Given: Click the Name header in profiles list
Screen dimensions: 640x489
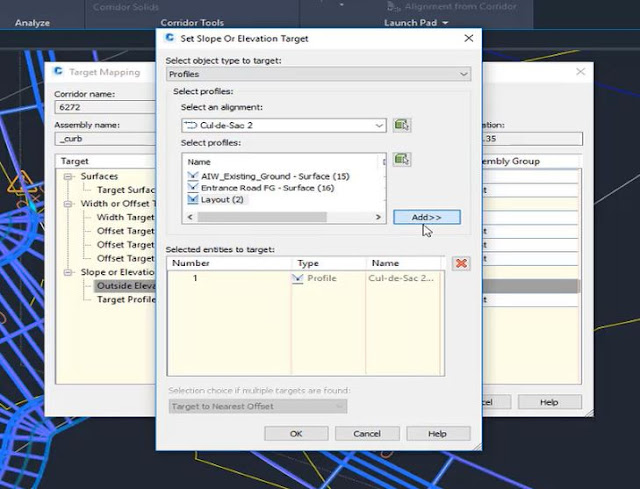Looking at the screenshot, I should pos(199,162).
